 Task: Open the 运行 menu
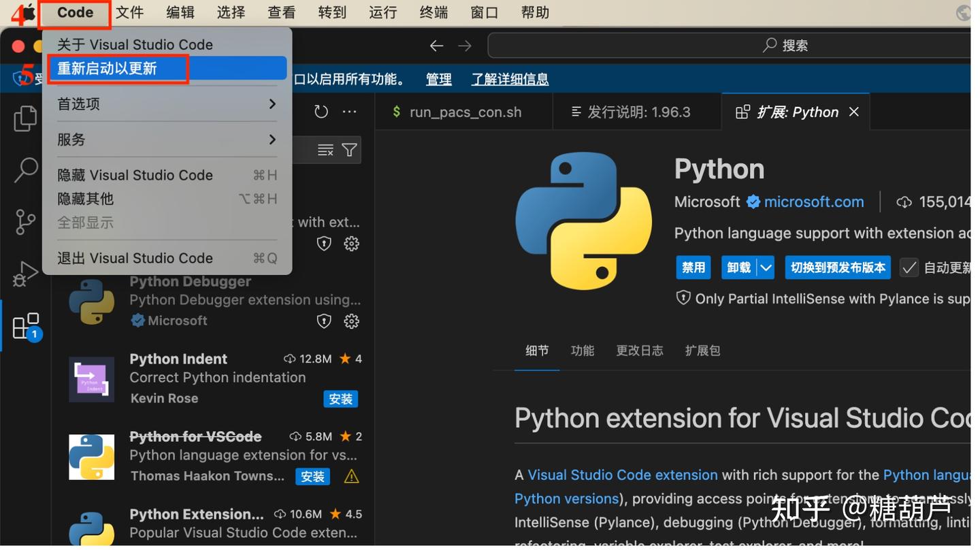(x=383, y=13)
